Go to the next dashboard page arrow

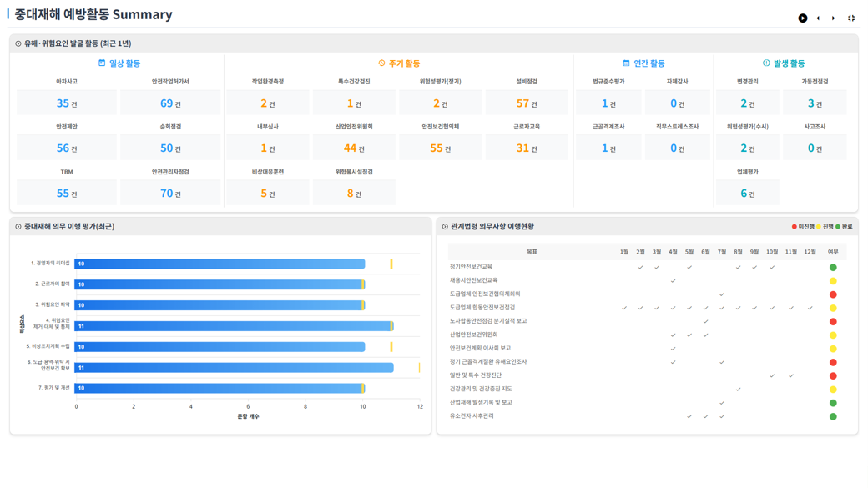coord(834,18)
